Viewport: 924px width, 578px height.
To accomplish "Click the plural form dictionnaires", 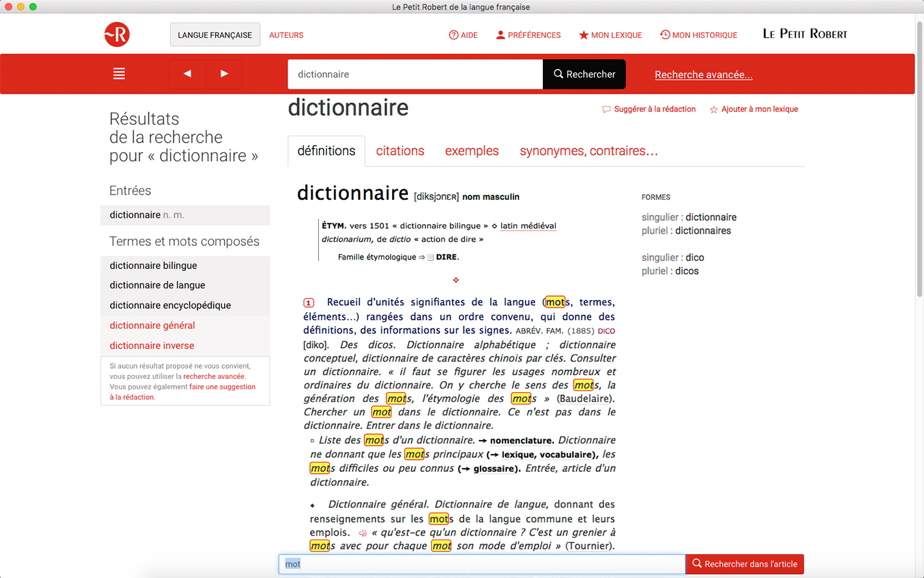I will point(703,231).
